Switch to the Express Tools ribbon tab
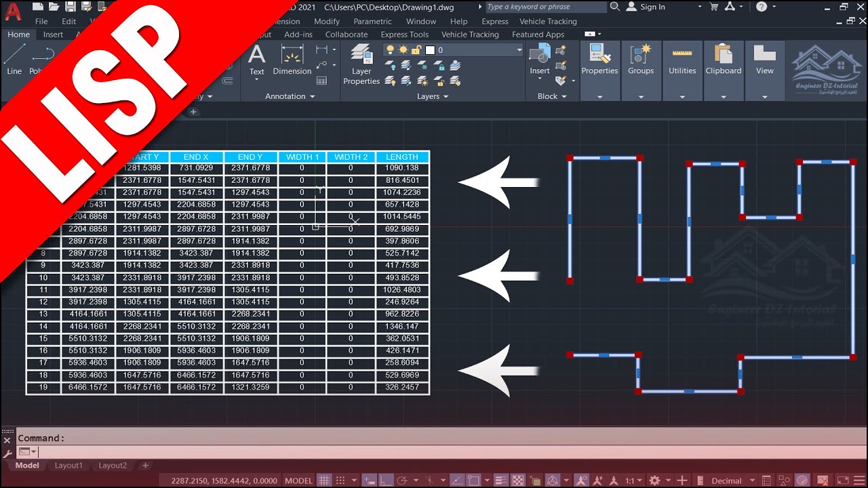 pyautogui.click(x=405, y=35)
